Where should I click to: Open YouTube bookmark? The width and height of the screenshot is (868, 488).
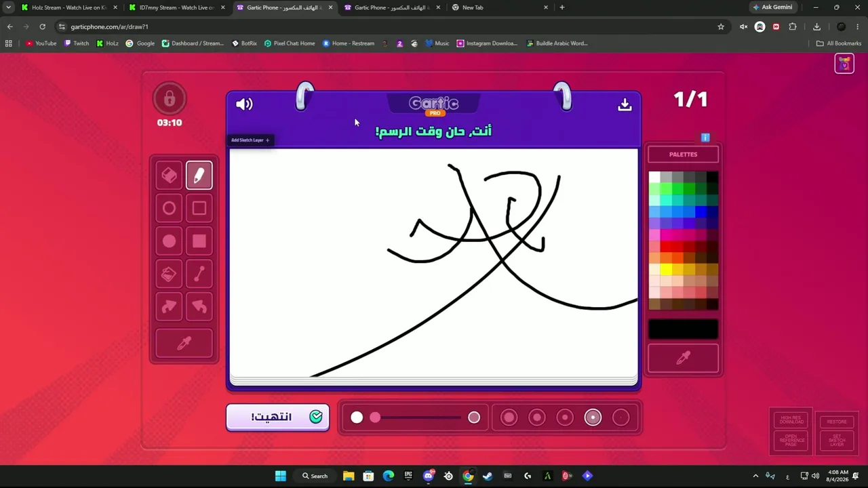click(x=41, y=43)
